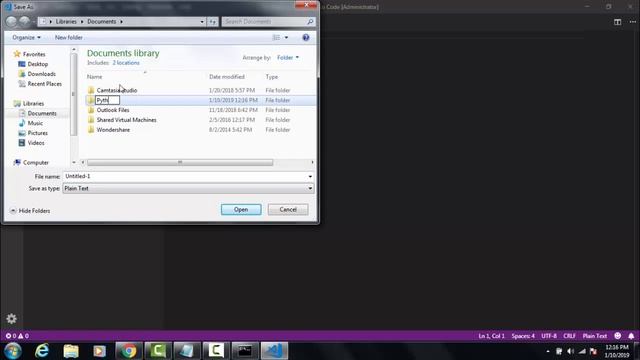Click the File name input field
This screenshot has height=360, width=640.
[x=184, y=176]
